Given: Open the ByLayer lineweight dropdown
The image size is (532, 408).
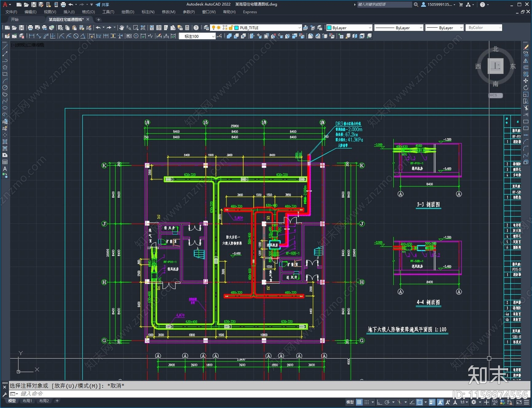Looking at the screenshot, I should 461,28.
